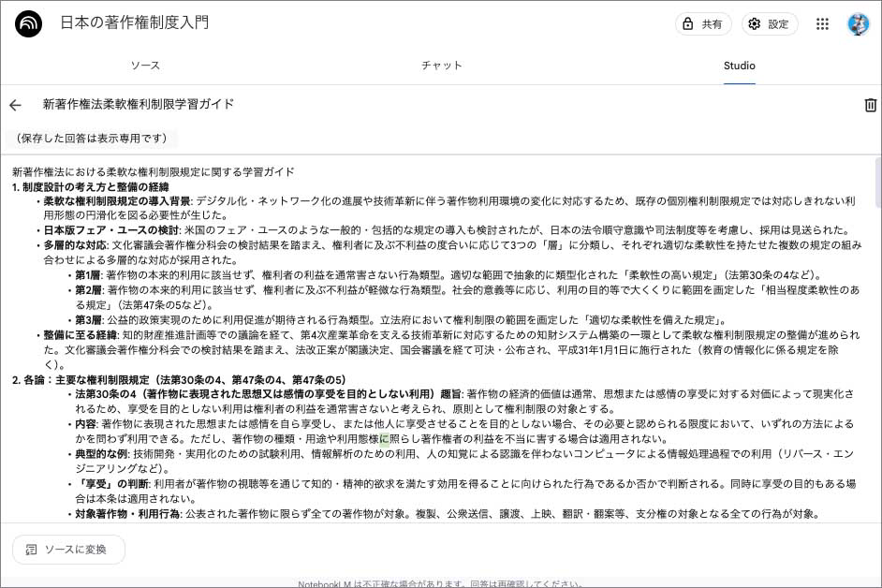
Task: Click the note title 新著作権法柔軟権利制限学習ガイド
Action: 139,105
